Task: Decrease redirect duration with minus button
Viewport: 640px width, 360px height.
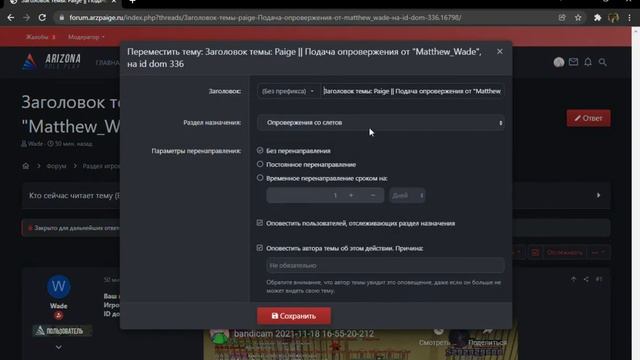Action: click(373, 195)
